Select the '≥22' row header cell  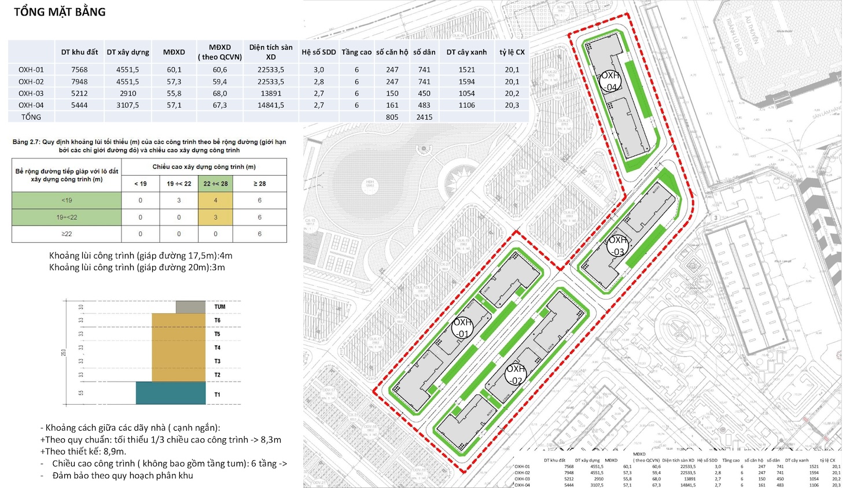click(67, 234)
